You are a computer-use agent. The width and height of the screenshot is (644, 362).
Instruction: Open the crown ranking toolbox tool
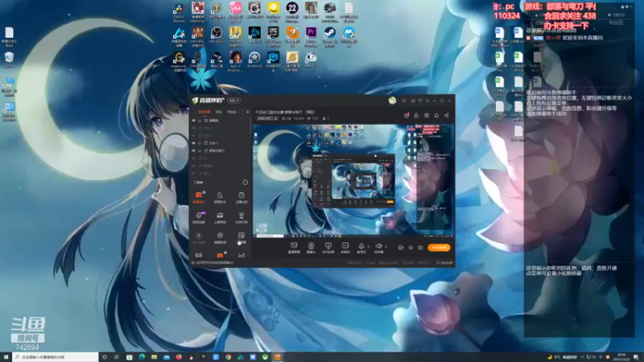220,217
